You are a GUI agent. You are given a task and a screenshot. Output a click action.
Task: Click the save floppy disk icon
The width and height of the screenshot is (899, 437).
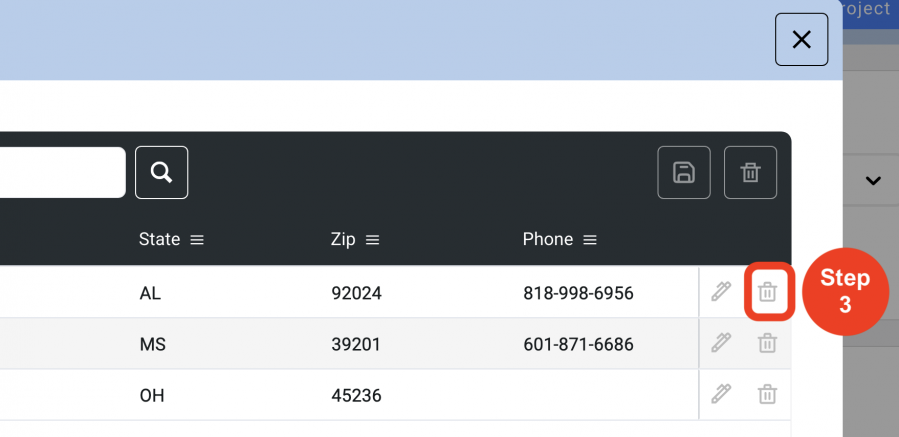click(684, 173)
